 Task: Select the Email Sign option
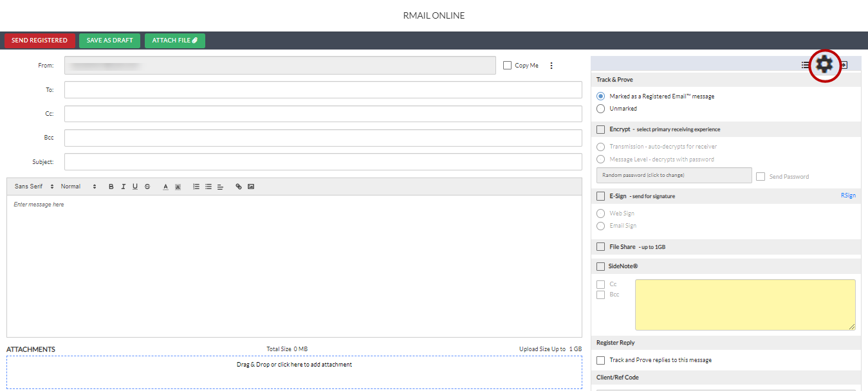pos(601,226)
